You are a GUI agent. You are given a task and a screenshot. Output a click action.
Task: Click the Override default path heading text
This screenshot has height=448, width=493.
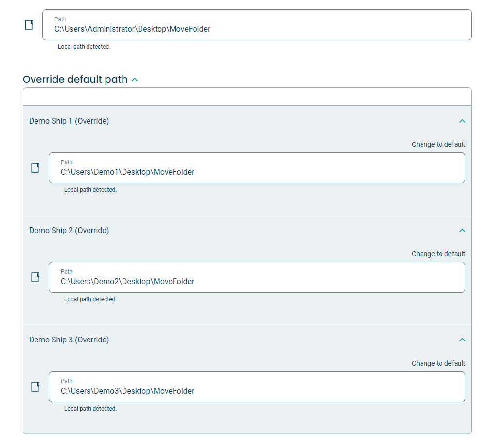pyautogui.click(x=75, y=79)
